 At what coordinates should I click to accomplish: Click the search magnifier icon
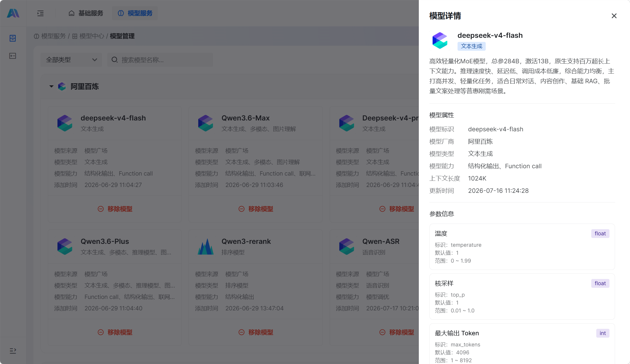[114, 60]
